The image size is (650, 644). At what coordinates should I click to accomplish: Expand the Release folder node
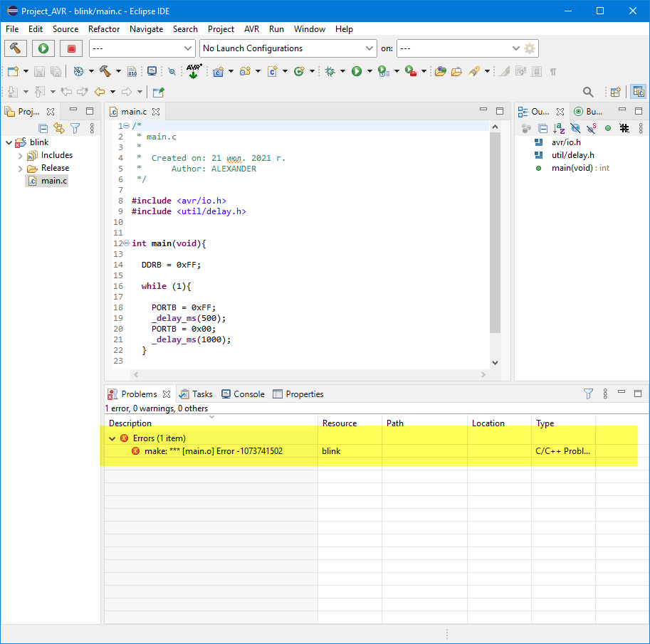point(21,169)
